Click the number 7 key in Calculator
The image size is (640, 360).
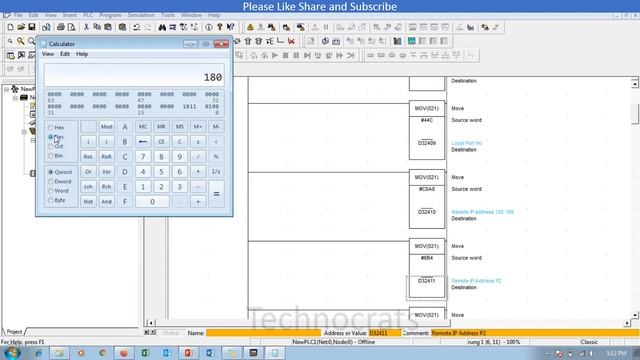(143, 157)
